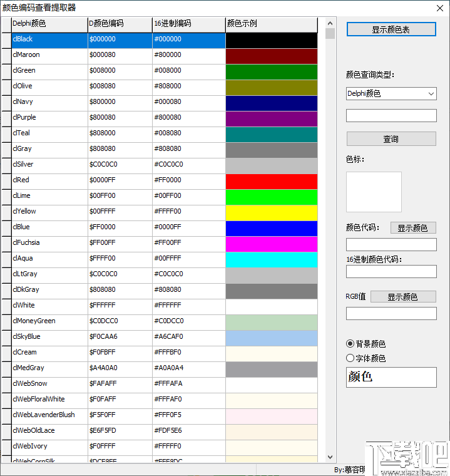Click the clMoneyGreen pale green swatch
The width and height of the screenshot is (450, 476).
coord(272,323)
